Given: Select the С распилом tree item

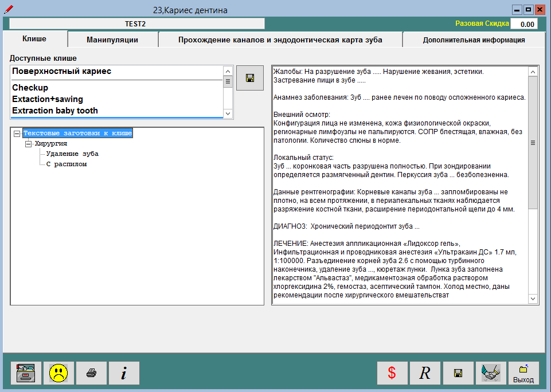Looking at the screenshot, I should (x=67, y=164).
